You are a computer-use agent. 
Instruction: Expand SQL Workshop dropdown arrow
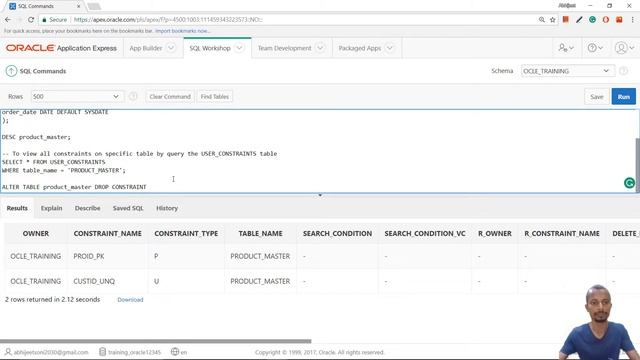(x=240, y=48)
